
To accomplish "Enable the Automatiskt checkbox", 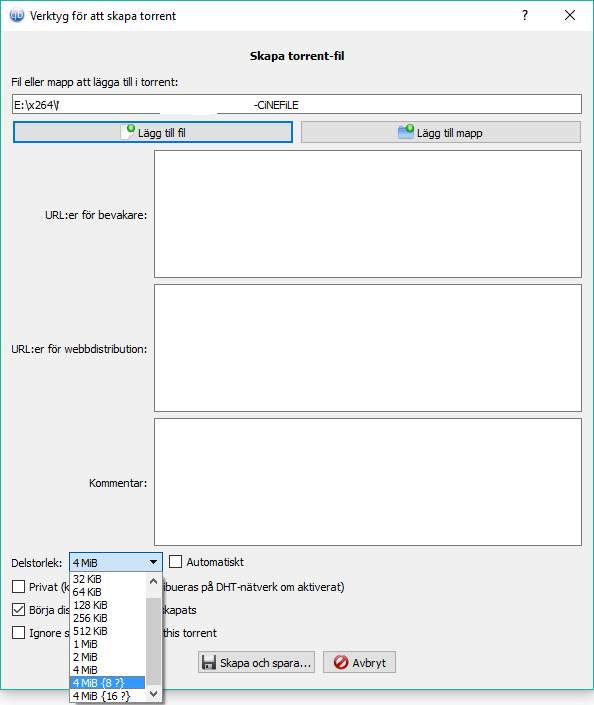I will point(175,562).
